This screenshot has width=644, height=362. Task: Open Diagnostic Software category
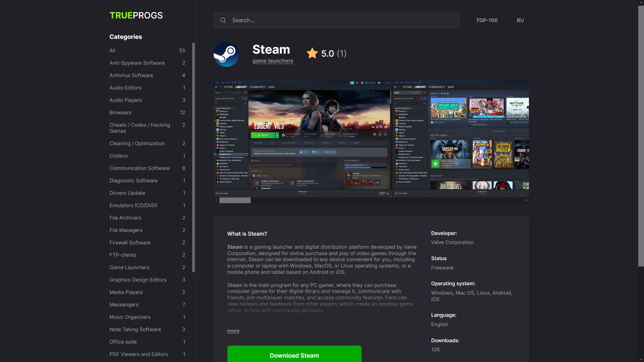(x=147, y=181)
